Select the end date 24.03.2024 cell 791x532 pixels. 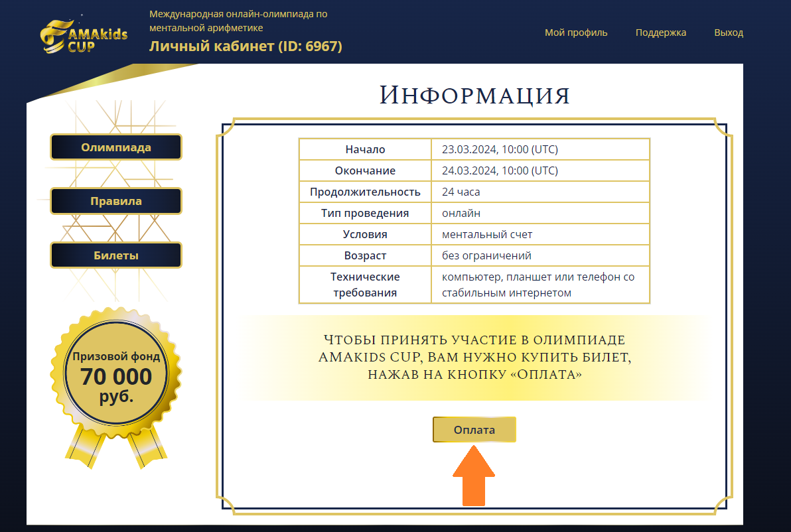coord(500,170)
